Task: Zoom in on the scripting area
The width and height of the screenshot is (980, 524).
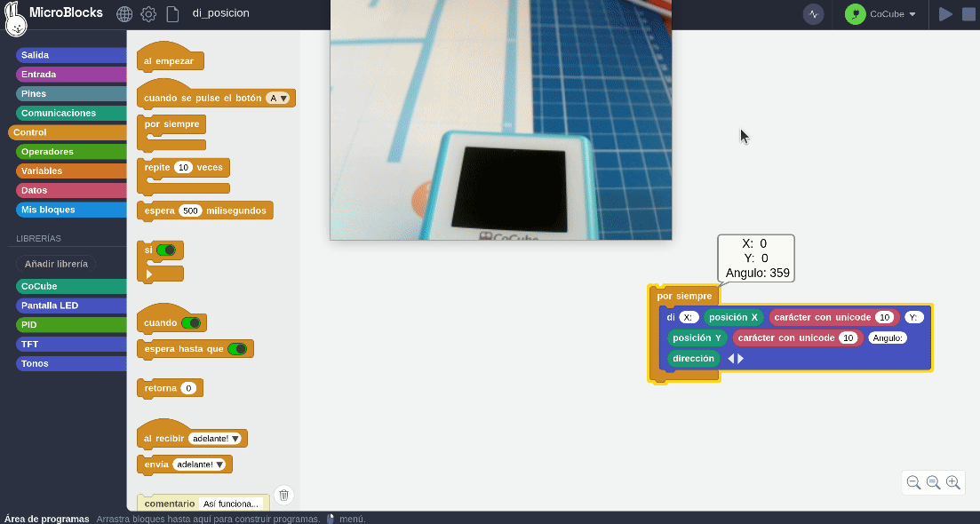Action: [953, 482]
